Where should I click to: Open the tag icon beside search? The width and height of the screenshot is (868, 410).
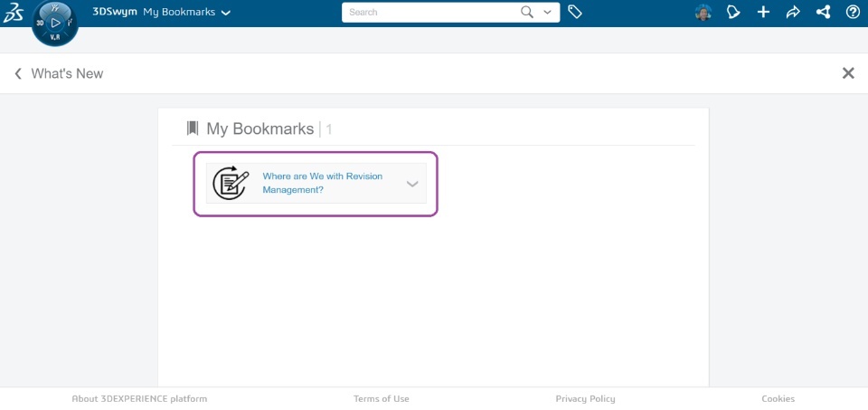click(575, 13)
